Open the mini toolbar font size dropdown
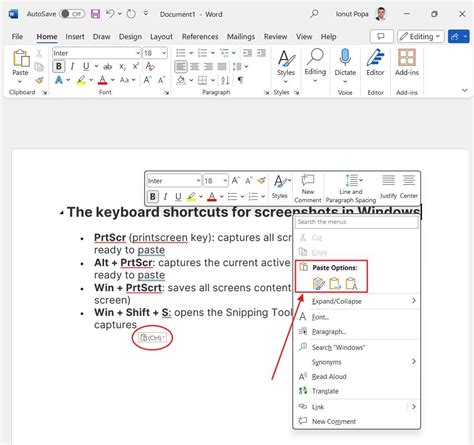This screenshot has height=445, width=474. tap(225, 181)
